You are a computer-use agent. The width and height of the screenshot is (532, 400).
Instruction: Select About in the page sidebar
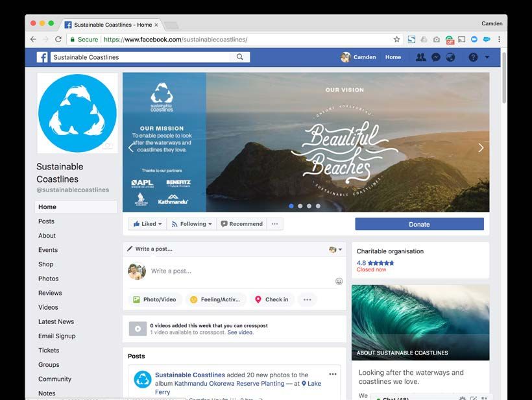[47, 235]
